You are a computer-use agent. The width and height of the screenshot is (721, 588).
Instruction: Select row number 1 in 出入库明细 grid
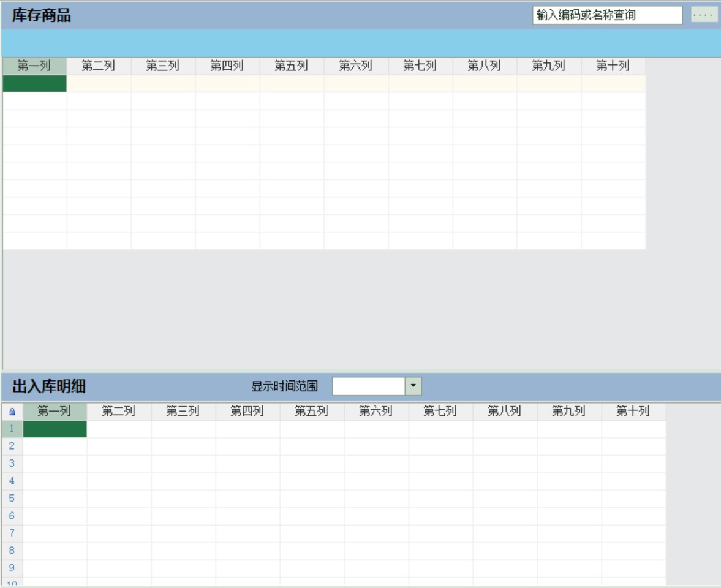coord(12,429)
